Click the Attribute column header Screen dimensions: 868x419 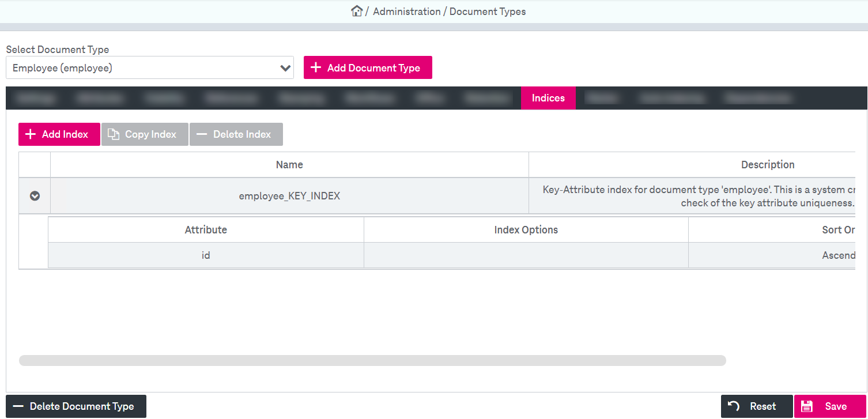206,230
